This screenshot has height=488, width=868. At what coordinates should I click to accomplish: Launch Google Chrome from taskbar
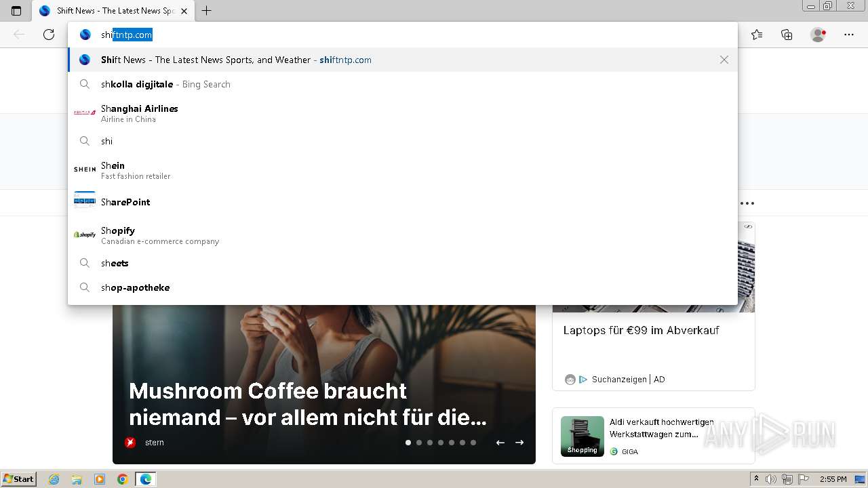[123, 479]
